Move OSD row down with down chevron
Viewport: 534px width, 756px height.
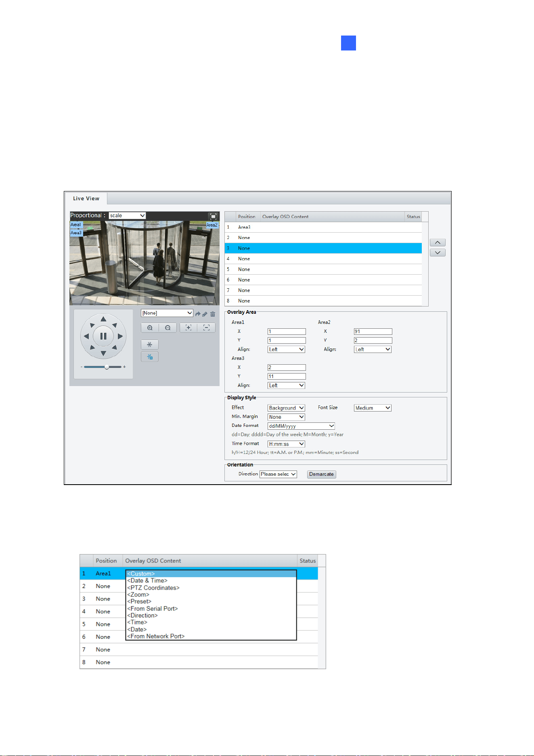click(438, 252)
